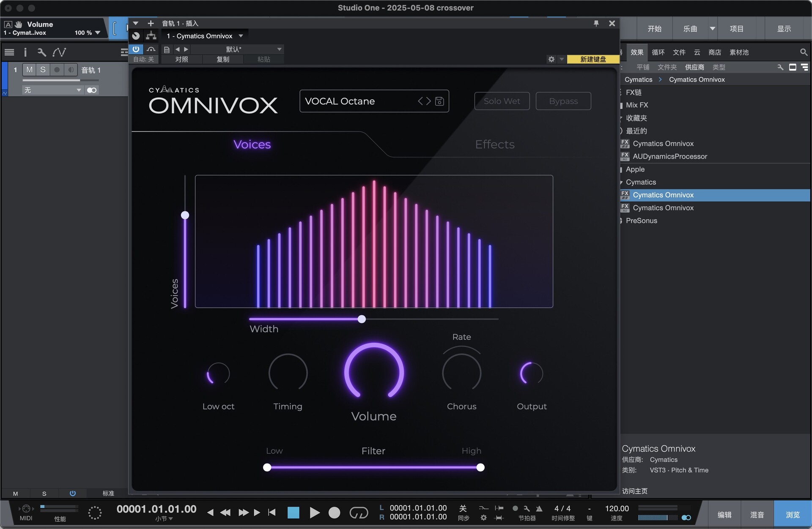Click search magnifier in browser
This screenshot has height=529, width=812.
tap(804, 52)
